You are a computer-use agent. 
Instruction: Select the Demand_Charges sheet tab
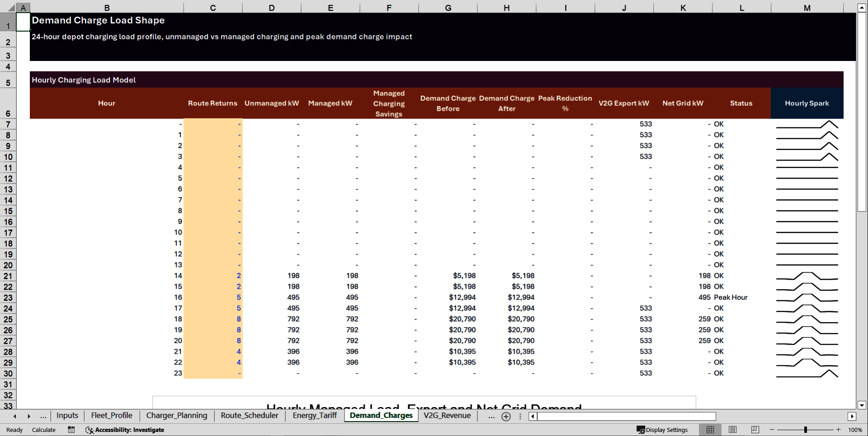pyautogui.click(x=381, y=416)
